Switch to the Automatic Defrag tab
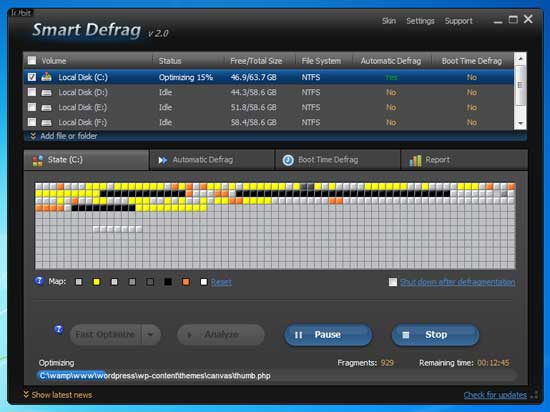 coord(212,160)
